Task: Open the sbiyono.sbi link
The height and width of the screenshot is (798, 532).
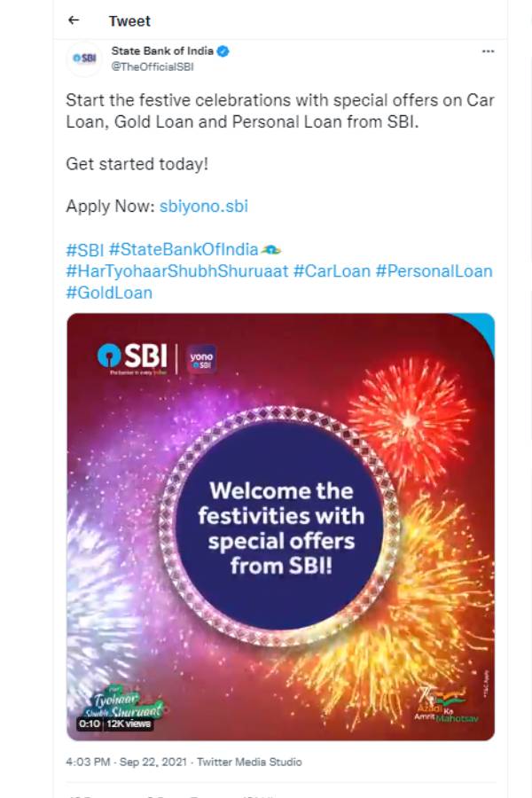Action: click(x=204, y=207)
